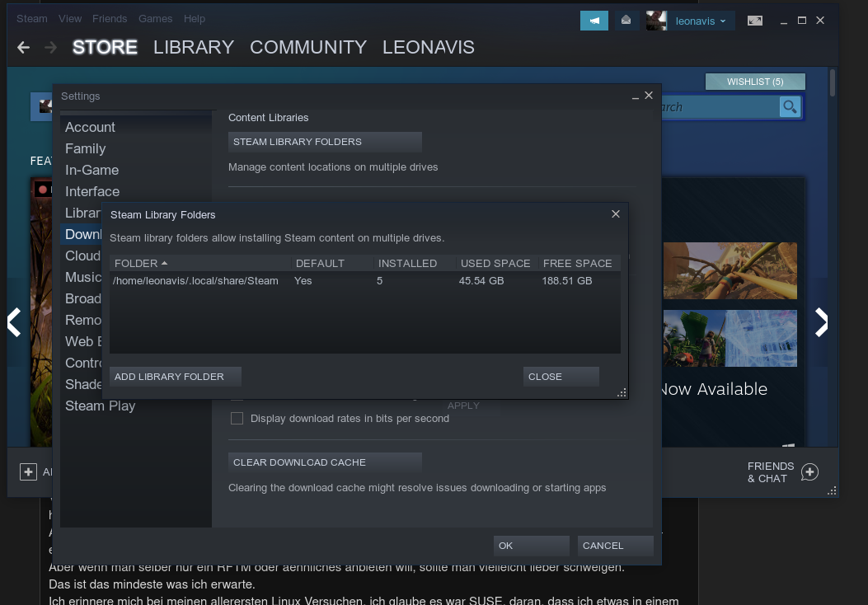Cancel the Settings dialog

coord(616,545)
